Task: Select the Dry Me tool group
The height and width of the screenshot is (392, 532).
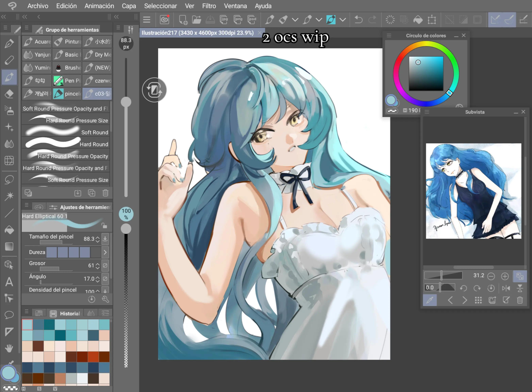Action: coord(97,55)
